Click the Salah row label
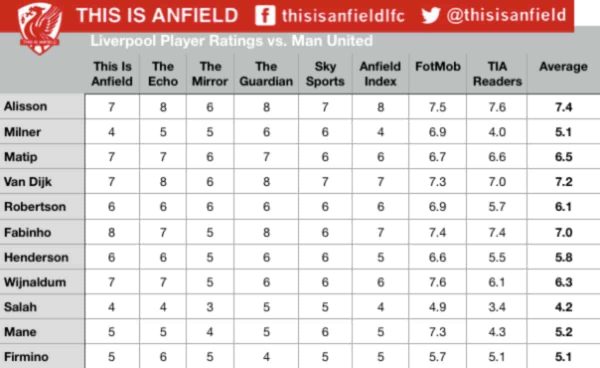This screenshot has width=600, height=368. coord(20,307)
